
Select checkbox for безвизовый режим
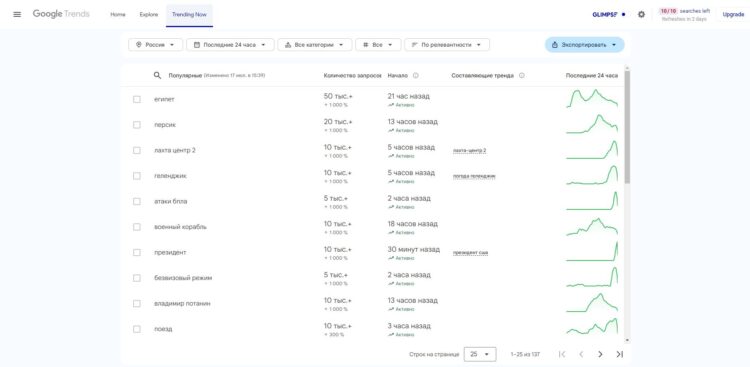click(x=137, y=278)
